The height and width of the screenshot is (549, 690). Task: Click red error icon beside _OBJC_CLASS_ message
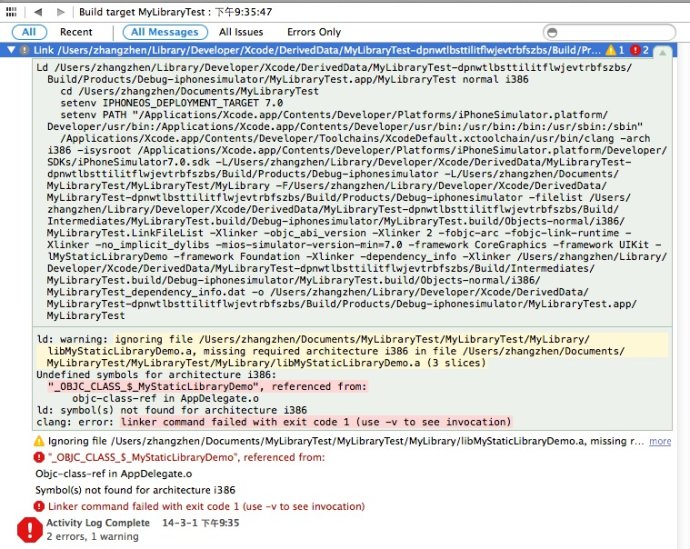(39, 457)
